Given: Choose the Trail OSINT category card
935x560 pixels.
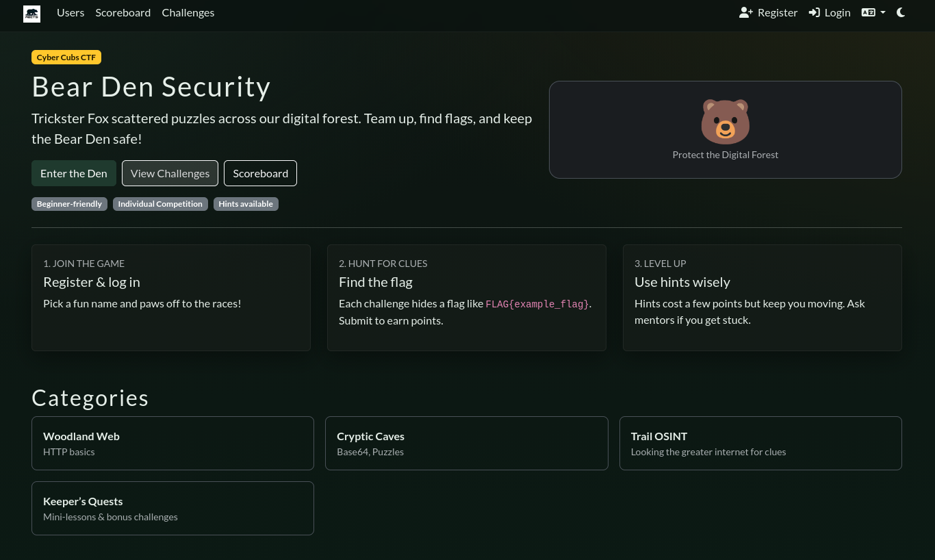Looking at the screenshot, I should click(760, 443).
